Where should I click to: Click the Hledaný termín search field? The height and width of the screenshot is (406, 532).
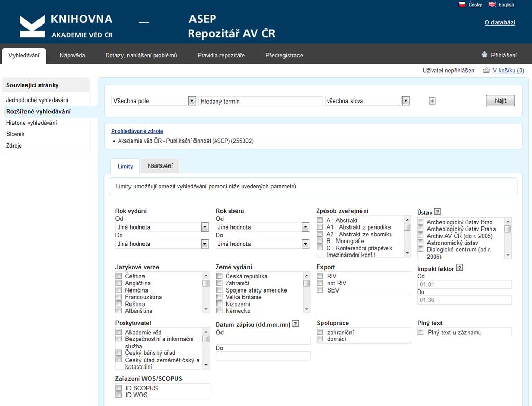pos(261,101)
